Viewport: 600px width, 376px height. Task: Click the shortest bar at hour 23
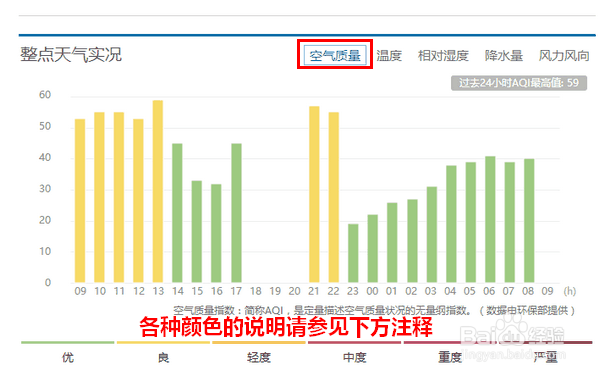point(353,253)
